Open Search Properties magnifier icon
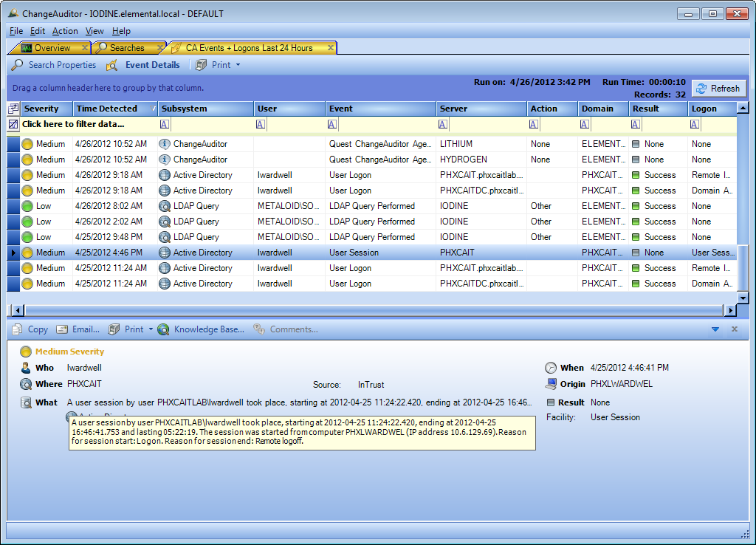Viewport: 756px width, 545px height. (x=18, y=65)
